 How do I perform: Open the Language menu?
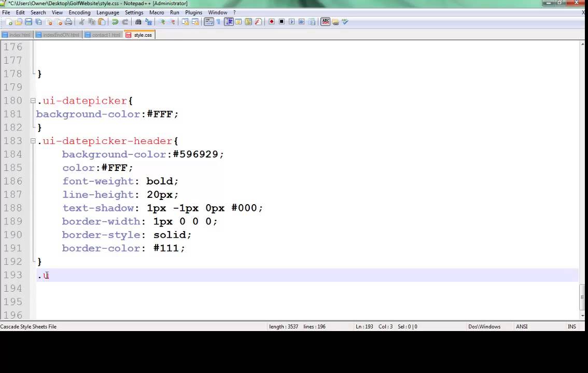(108, 12)
